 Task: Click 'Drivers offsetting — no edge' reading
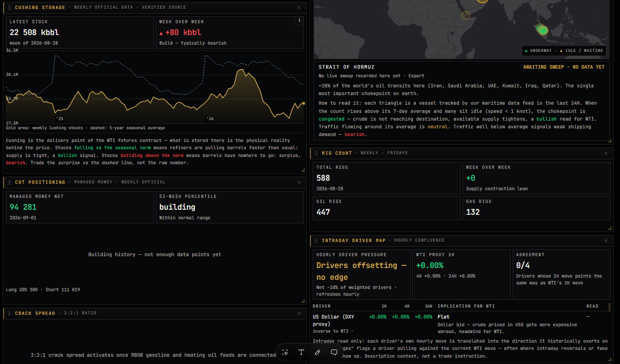tap(361, 271)
